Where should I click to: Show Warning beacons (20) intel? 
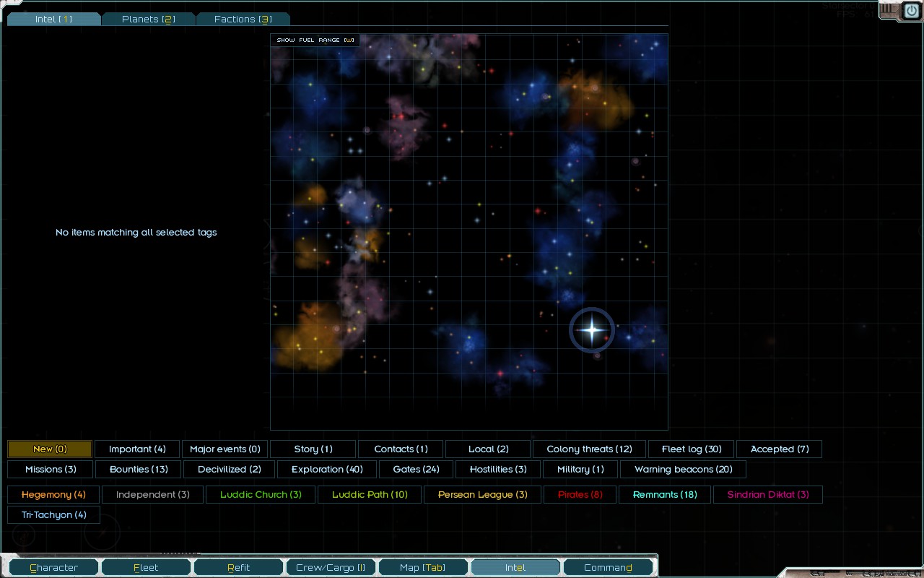point(683,470)
